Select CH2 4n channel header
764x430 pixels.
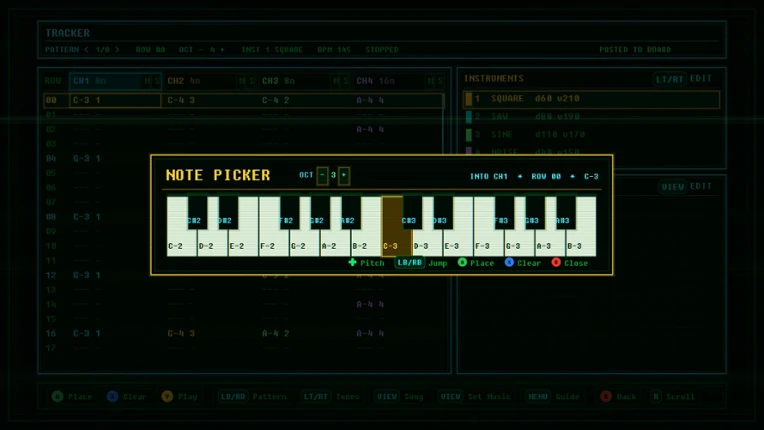pos(210,81)
